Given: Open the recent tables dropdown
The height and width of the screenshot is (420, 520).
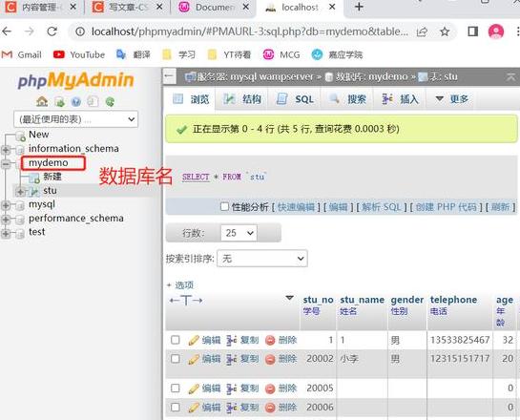Looking at the screenshot, I should click(76, 119).
